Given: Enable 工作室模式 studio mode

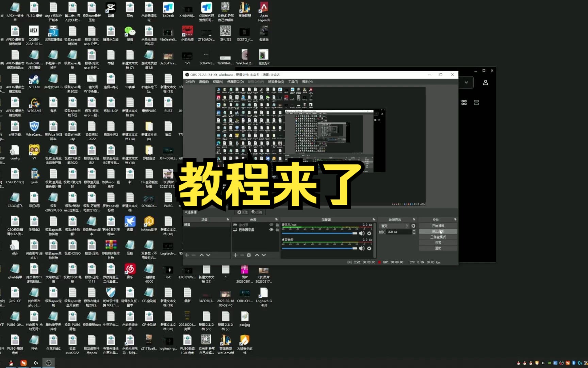Looking at the screenshot, I should pyautogui.click(x=438, y=237).
